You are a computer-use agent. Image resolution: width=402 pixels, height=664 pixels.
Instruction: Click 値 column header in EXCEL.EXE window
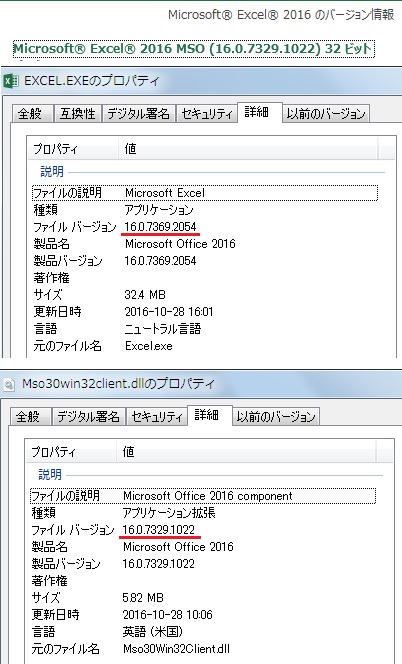click(248, 149)
